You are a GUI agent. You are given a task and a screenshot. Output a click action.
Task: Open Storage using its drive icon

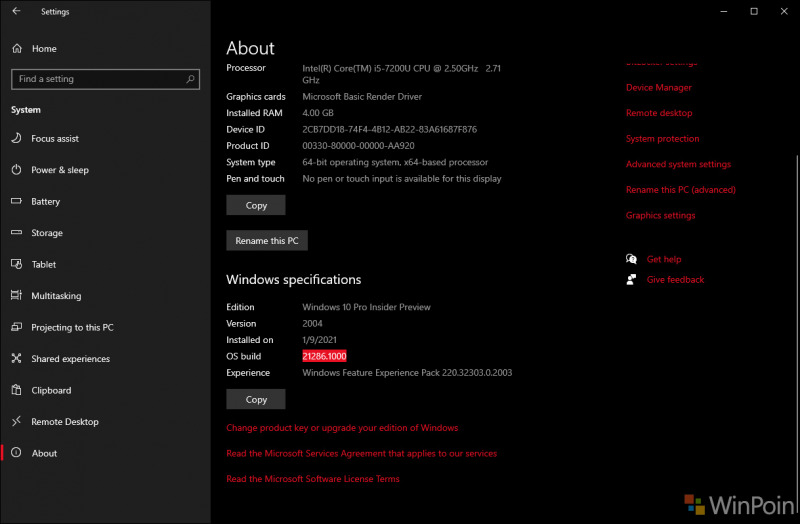pos(17,233)
